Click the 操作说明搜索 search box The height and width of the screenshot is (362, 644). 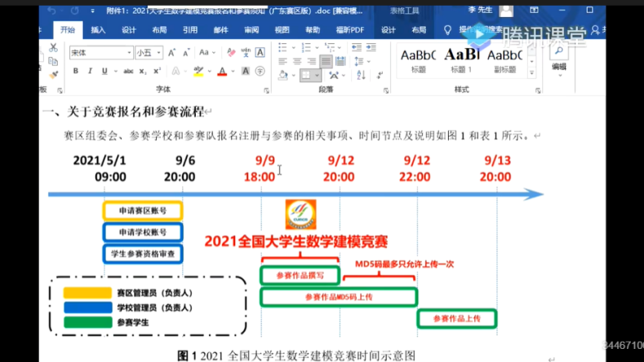click(x=477, y=30)
